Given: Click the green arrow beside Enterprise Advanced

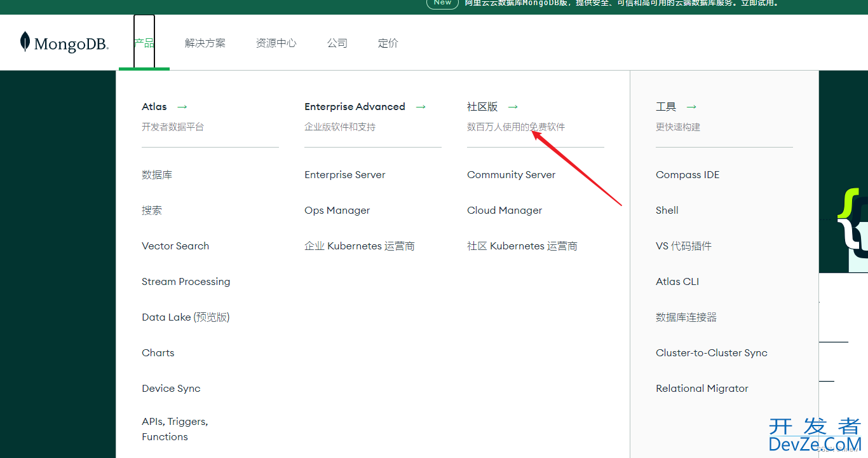Looking at the screenshot, I should click(421, 107).
